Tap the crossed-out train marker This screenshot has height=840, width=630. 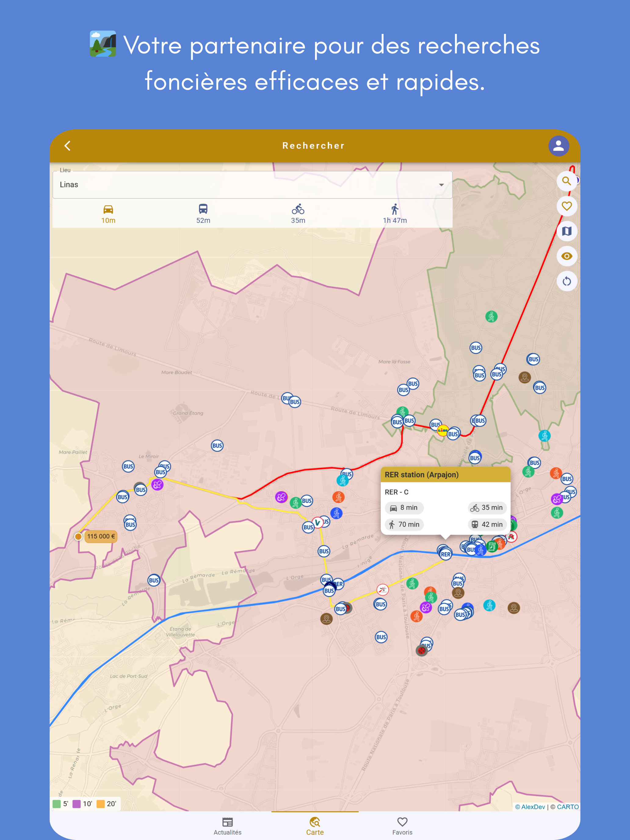[x=382, y=589]
